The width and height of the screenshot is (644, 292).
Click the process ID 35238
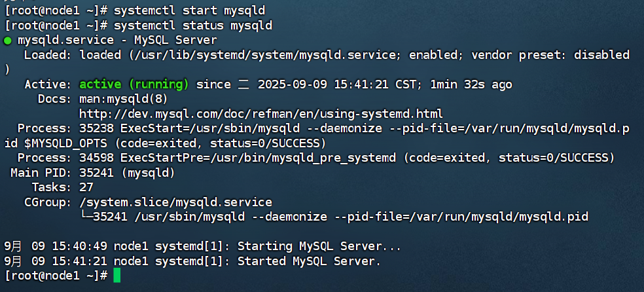pyautogui.click(x=96, y=128)
